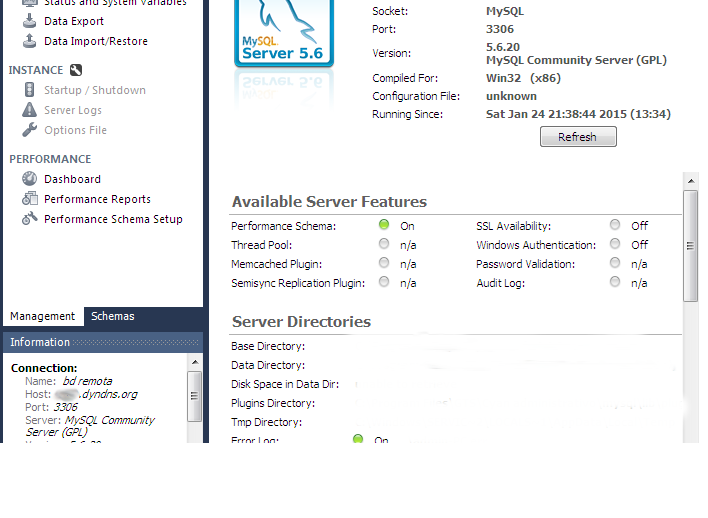Click the Running Since date value
The height and width of the screenshot is (518, 708).
tap(578, 114)
